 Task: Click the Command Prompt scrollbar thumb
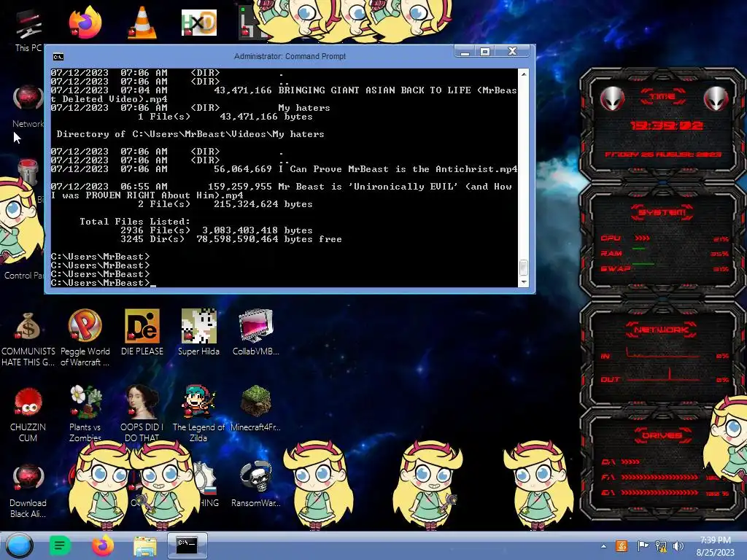(524, 268)
